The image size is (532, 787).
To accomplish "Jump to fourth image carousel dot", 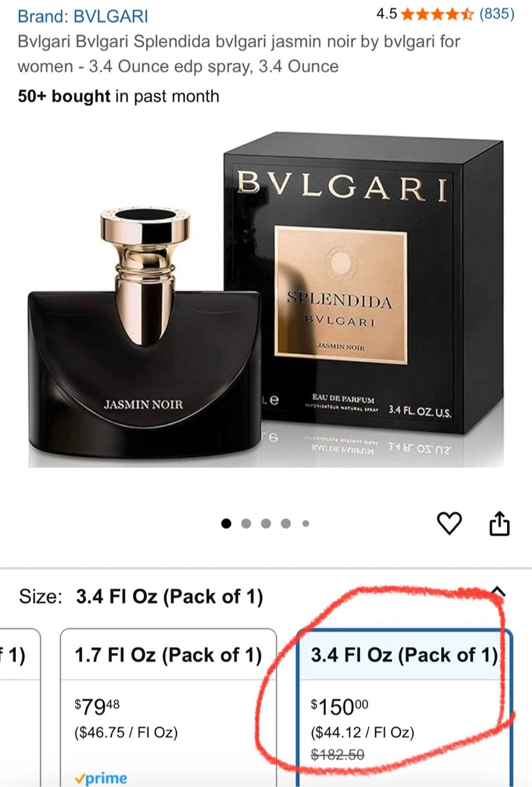I will coord(286,524).
